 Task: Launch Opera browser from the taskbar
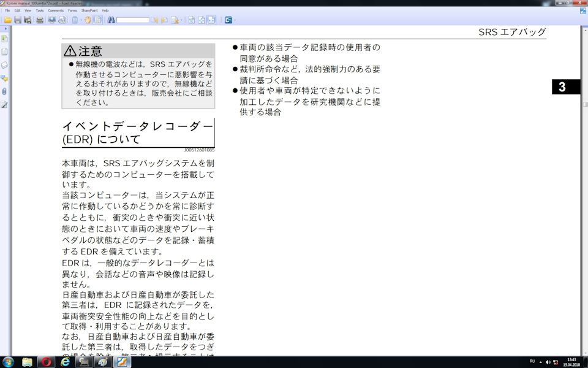(x=46, y=362)
